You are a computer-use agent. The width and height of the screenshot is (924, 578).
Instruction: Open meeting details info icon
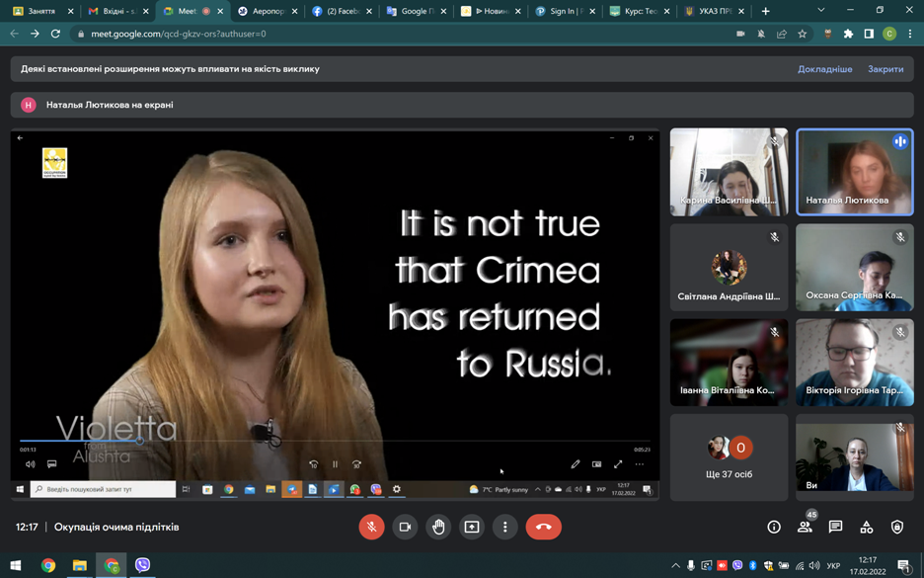pos(774,528)
